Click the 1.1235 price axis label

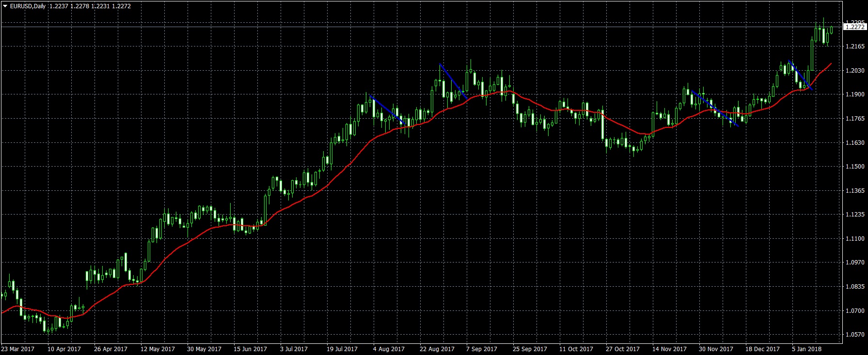855,215
